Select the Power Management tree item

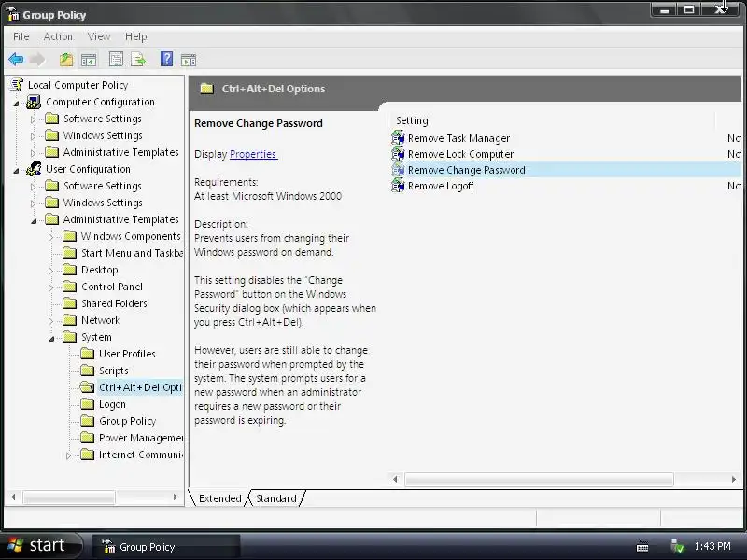click(x=141, y=438)
